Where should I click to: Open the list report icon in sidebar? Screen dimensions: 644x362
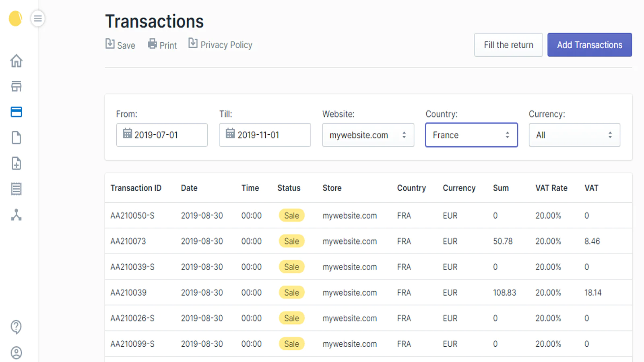16,189
